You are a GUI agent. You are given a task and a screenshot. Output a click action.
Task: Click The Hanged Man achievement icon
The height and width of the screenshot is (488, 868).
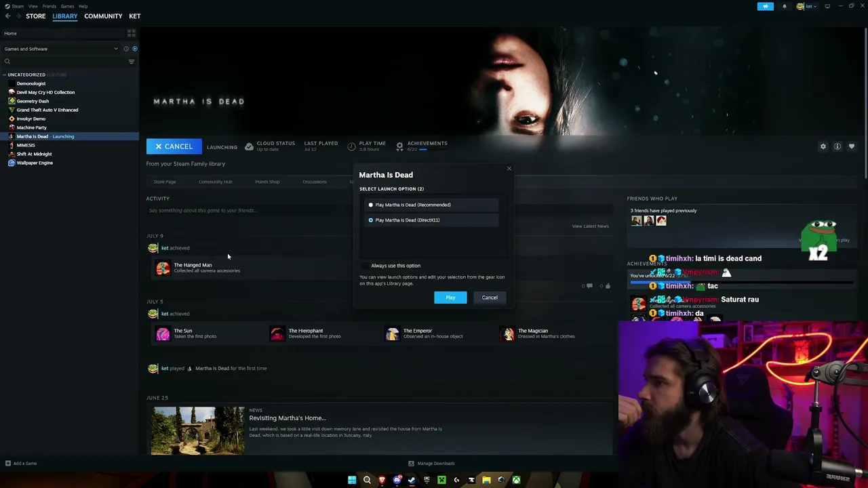click(x=163, y=268)
